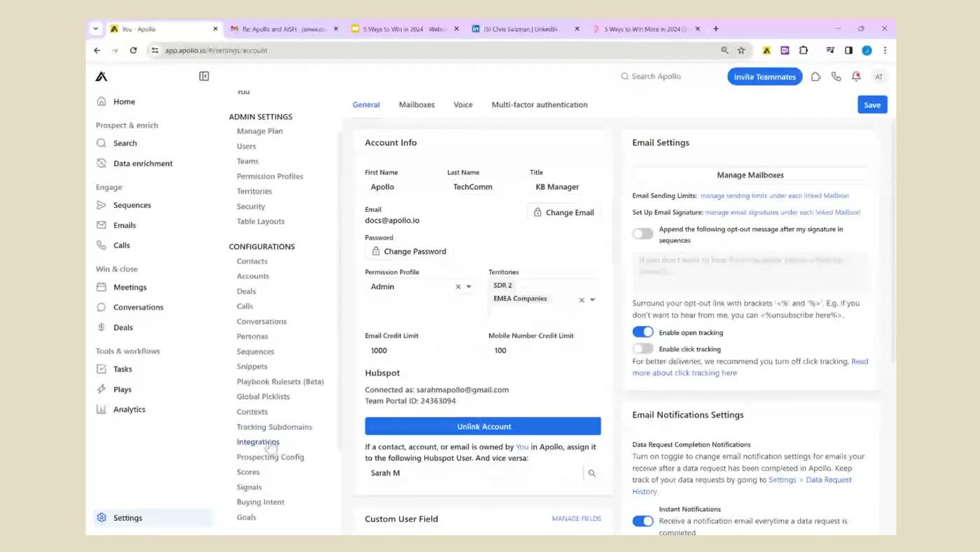Switch to the Mailboxes tab
The width and height of the screenshot is (980, 552).
coord(416,104)
